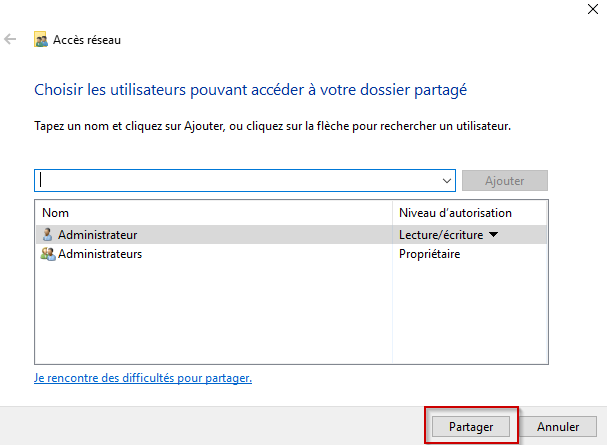Cancel sharing with the Annuler button

[x=558, y=426]
